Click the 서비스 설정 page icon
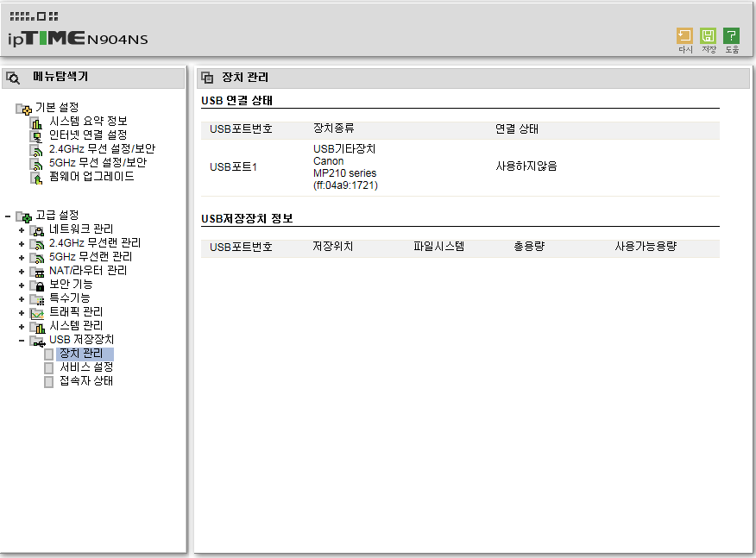756x558 pixels. point(48,368)
